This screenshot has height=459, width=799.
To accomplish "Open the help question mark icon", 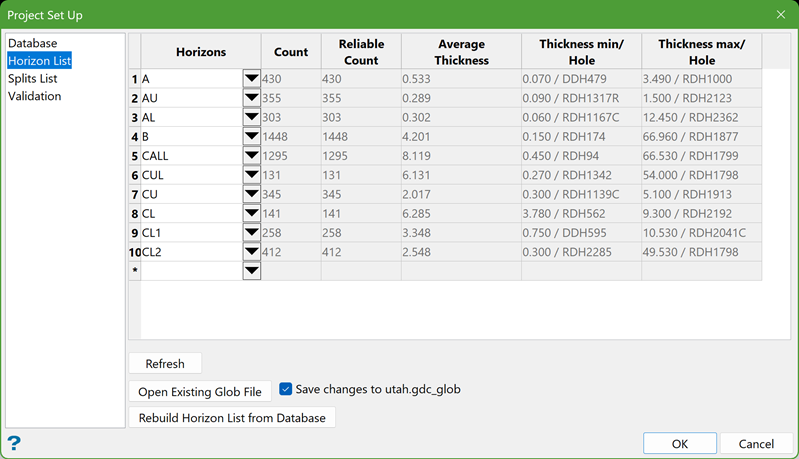I will (x=14, y=443).
